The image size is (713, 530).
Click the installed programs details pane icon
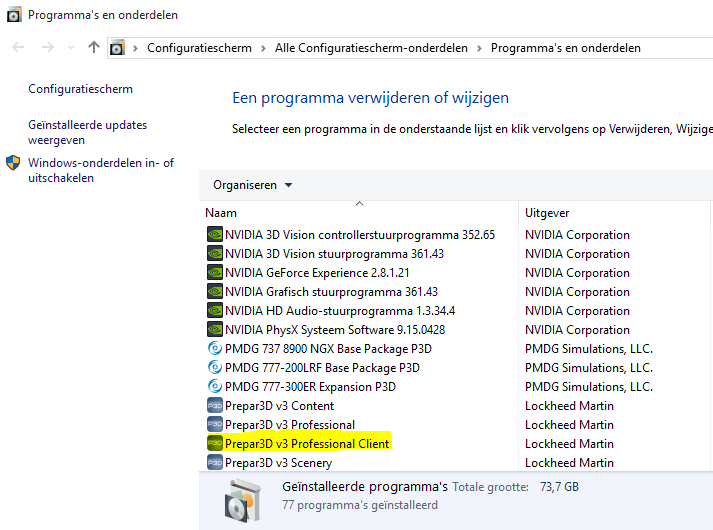pos(243,500)
